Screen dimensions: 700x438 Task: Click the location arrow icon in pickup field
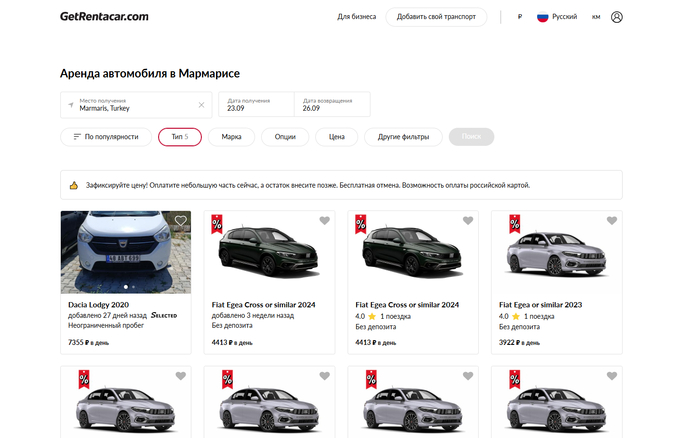71,104
